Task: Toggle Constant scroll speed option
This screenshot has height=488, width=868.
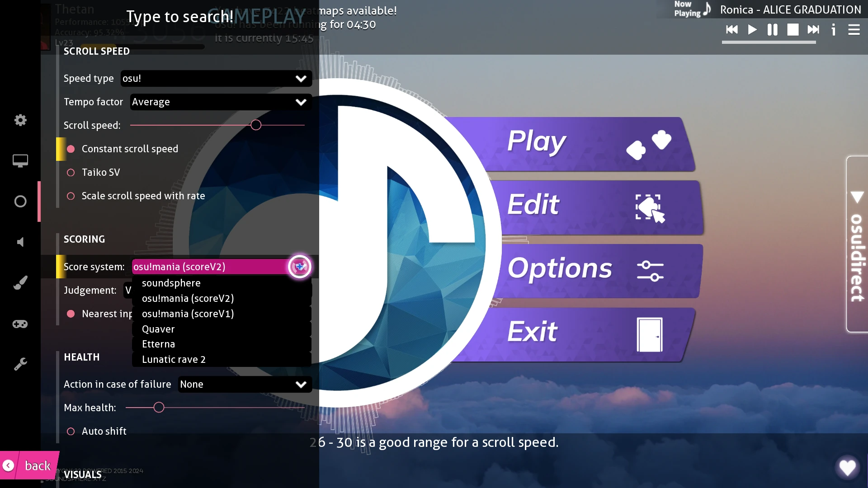Action: point(122,149)
